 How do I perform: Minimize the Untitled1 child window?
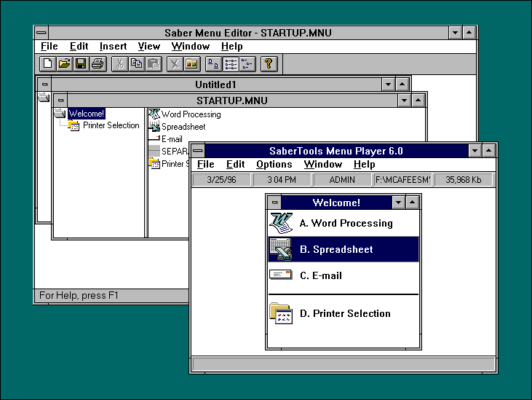pyautogui.click(x=388, y=85)
